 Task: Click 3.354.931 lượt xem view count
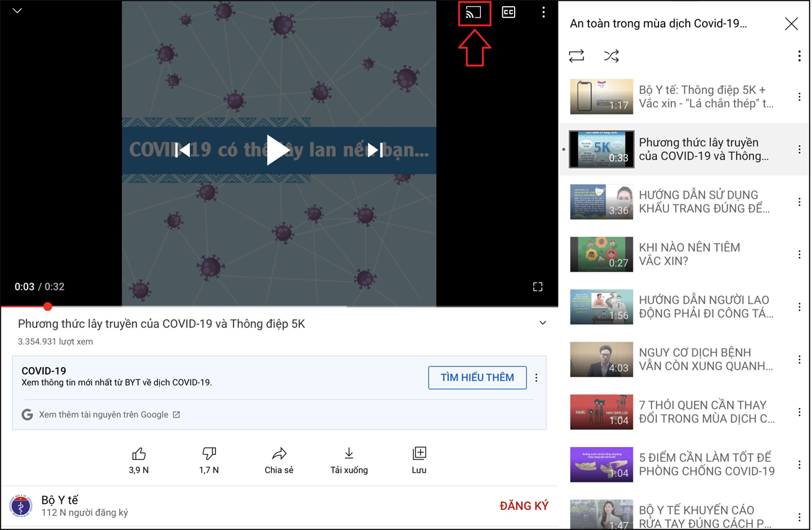pos(55,342)
